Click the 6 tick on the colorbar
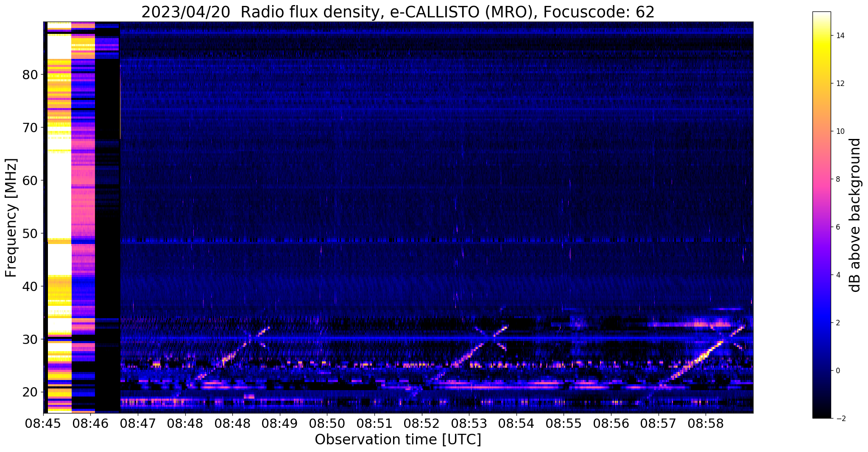Viewport: 868px width, 452px height. pos(838,227)
